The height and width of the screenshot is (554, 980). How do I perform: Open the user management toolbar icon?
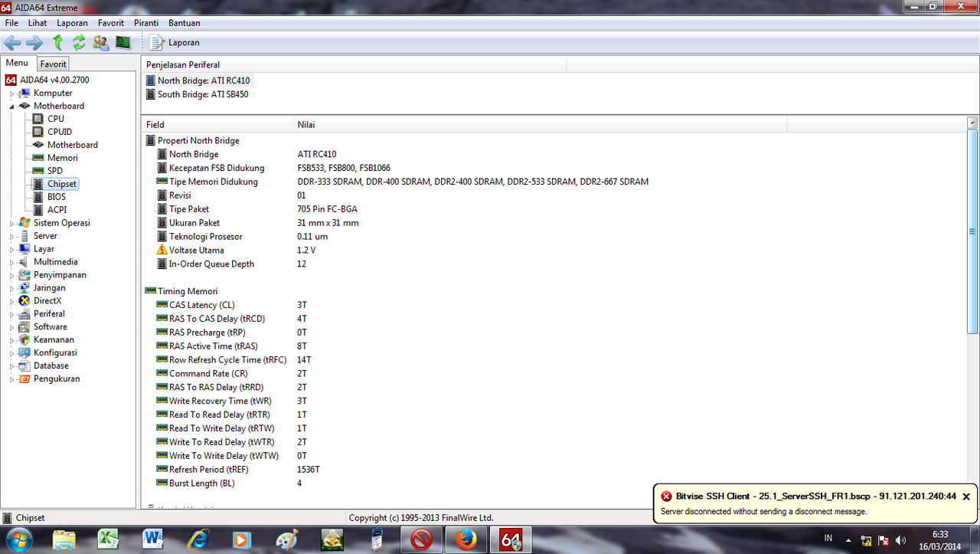(100, 43)
